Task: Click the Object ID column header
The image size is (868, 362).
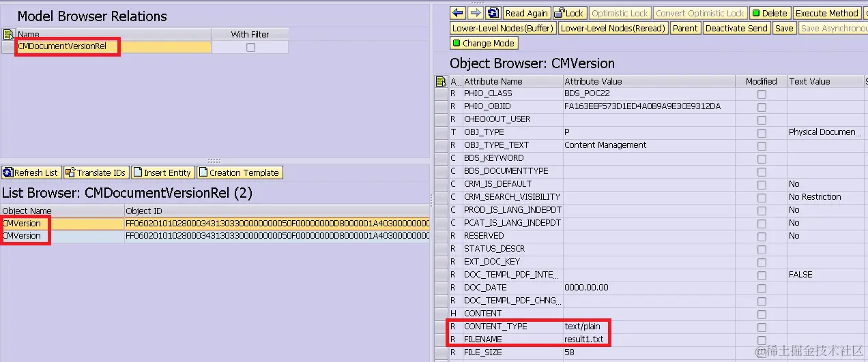Action: coord(277,211)
